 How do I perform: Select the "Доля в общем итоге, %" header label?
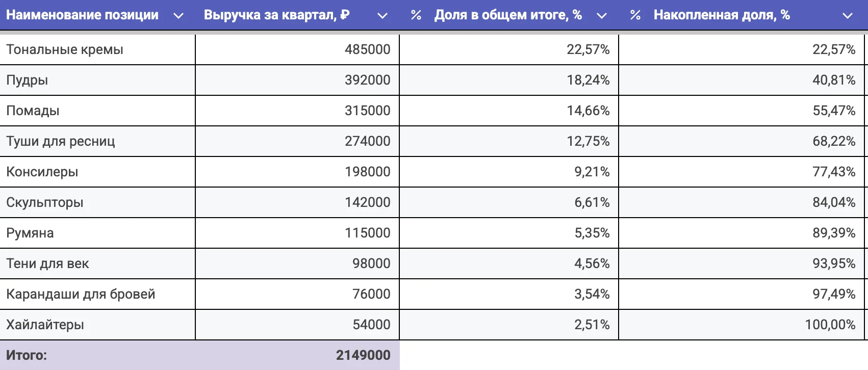coord(508,15)
